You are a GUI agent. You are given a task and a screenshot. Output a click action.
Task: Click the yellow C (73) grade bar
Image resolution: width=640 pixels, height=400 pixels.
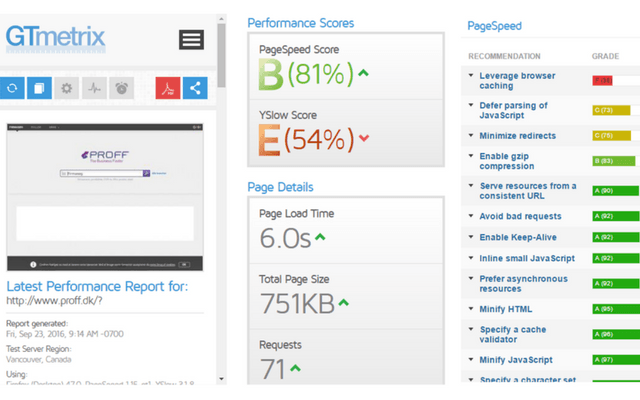tap(611, 110)
